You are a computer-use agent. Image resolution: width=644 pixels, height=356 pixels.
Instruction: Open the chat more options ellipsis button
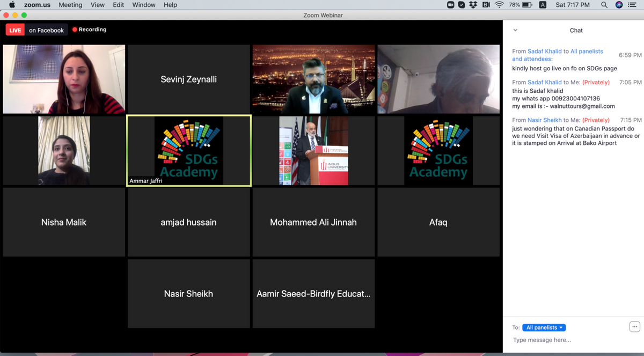pos(634,326)
